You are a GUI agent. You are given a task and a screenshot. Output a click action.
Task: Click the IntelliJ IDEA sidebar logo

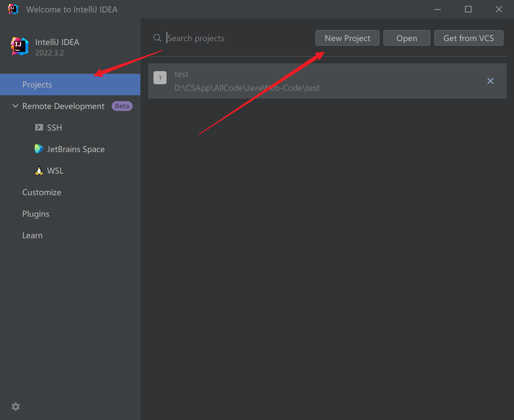(x=19, y=46)
